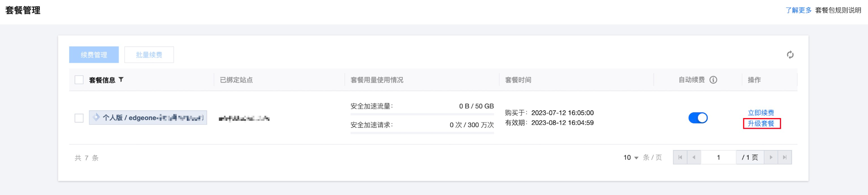Click the page number input field
Image resolution: width=868 pixels, height=195 pixels.
click(718, 157)
